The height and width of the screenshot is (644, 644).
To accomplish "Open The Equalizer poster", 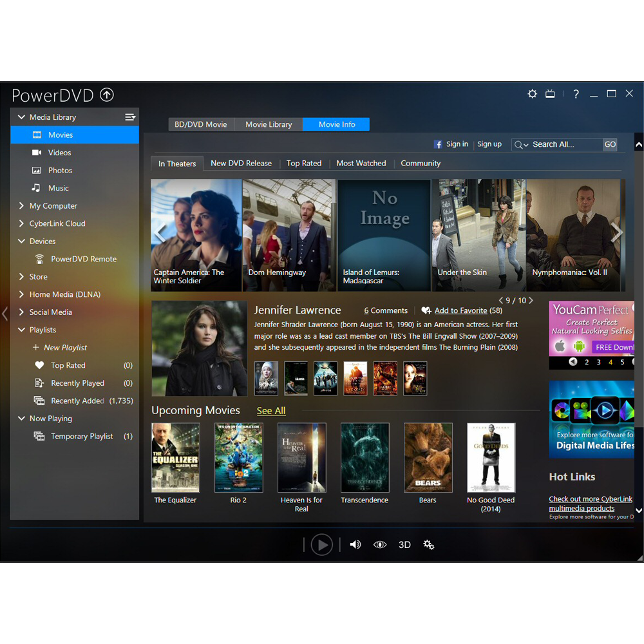I will pos(175,457).
